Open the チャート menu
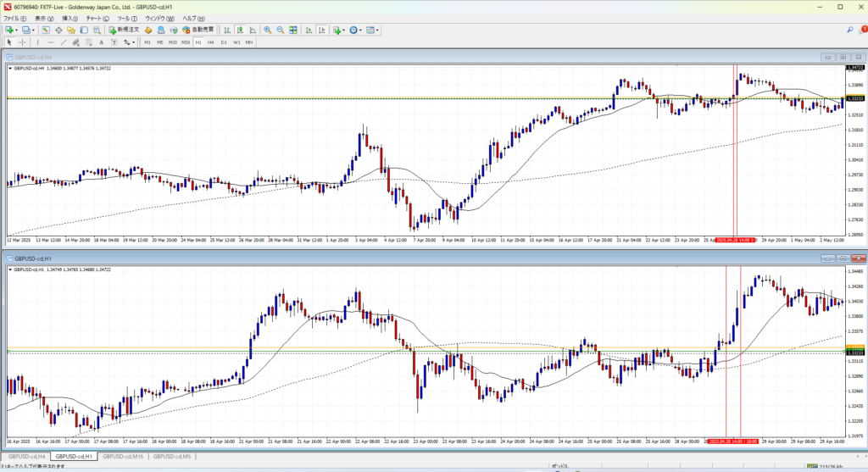This screenshot has width=868, height=472. tap(97, 18)
